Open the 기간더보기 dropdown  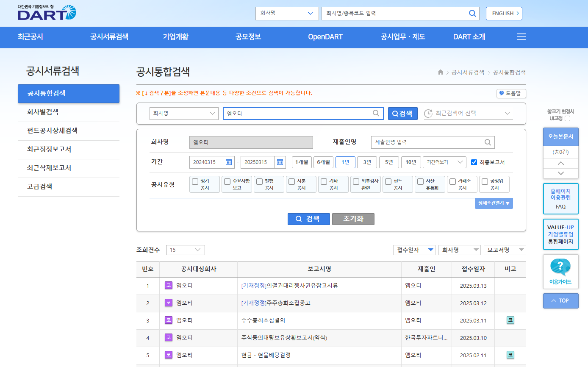pos(444,162)
